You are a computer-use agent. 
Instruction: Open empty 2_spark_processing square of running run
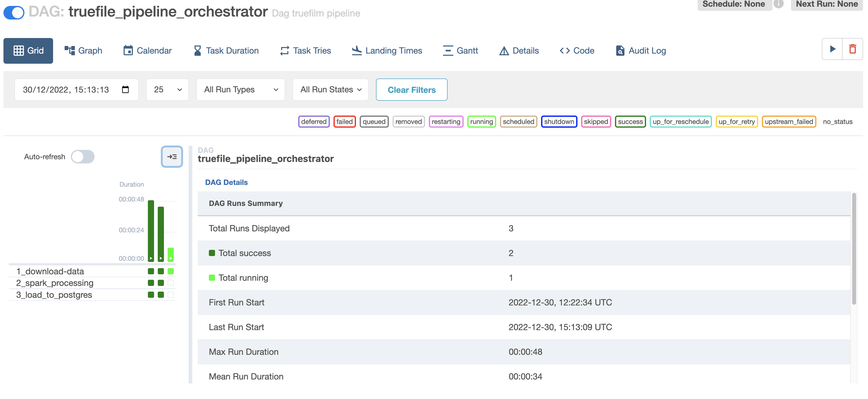tap(171, 283)
